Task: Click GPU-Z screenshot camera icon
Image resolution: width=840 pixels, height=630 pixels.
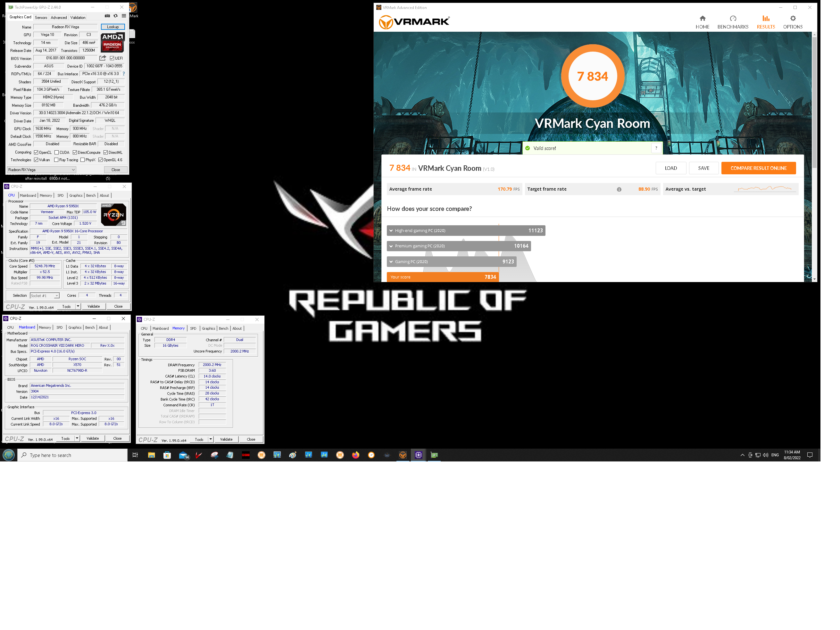Action: [107, 16]
